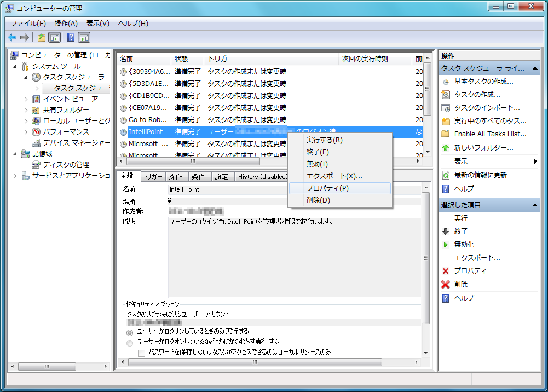Click 実行 link under 選択した項目
Viewport: 548px width, 392px height.
click(x=460, y=218)
